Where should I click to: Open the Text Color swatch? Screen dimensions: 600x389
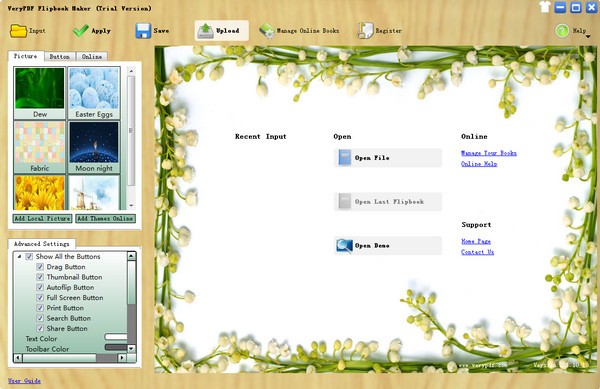(x=116, y=337)
